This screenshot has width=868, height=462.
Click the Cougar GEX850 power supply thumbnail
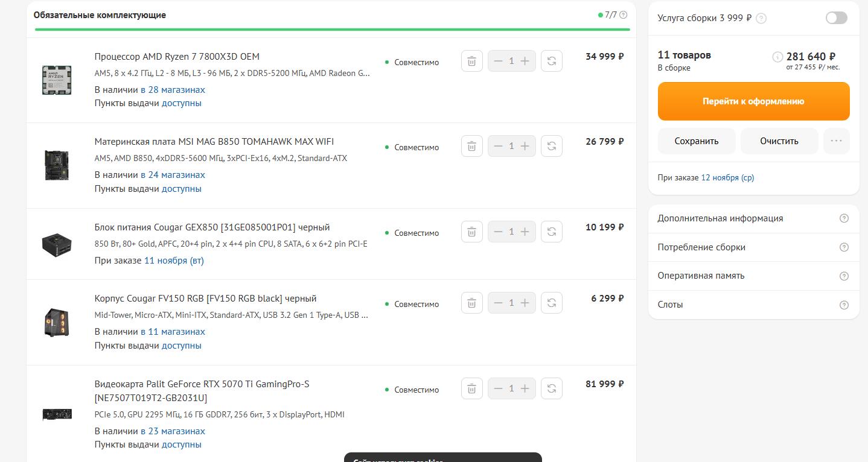pos(57,244)
